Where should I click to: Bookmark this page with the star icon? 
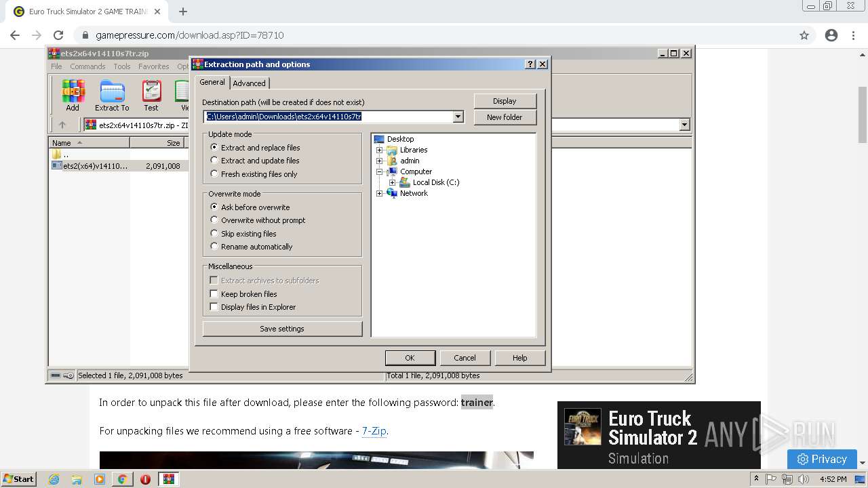(804, 35)
